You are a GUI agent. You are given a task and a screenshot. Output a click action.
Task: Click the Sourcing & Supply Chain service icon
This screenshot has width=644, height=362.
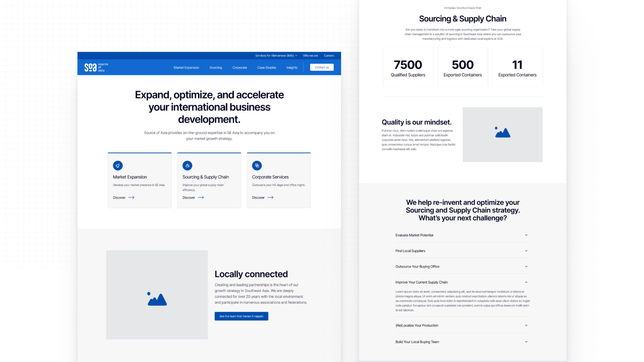187,165
